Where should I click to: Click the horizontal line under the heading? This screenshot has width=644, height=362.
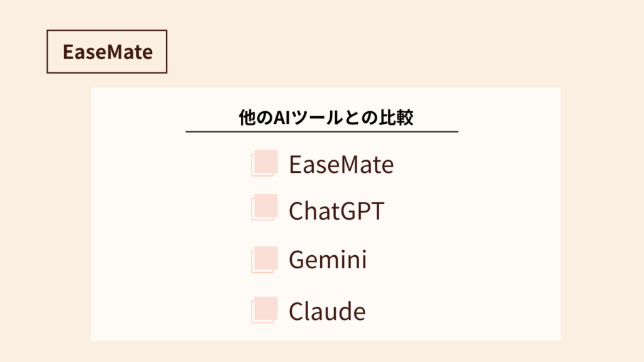pyautogui.click(x=322, y=132)
